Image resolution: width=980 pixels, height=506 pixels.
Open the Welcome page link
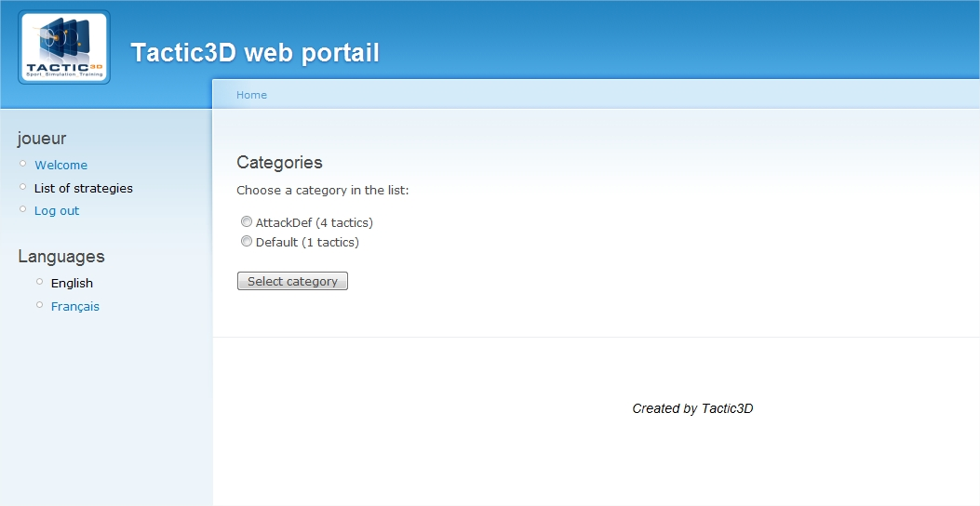[x=60, y=166]
